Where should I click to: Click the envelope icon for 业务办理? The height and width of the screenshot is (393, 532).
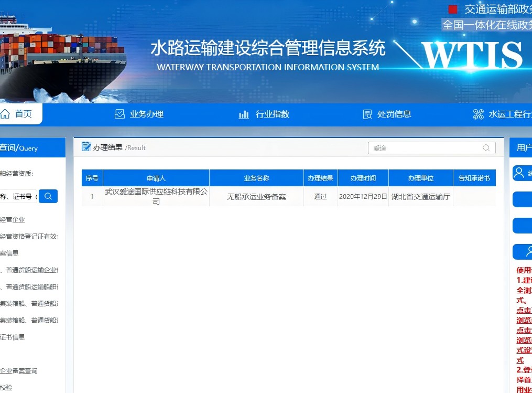[120, 113]
